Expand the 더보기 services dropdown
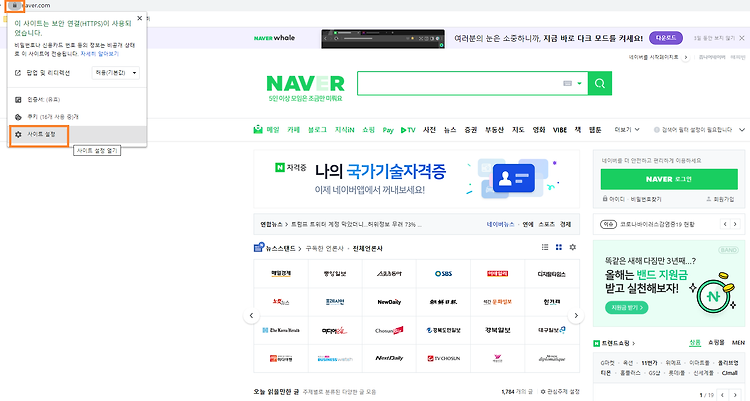 click(x=627, y=130)
